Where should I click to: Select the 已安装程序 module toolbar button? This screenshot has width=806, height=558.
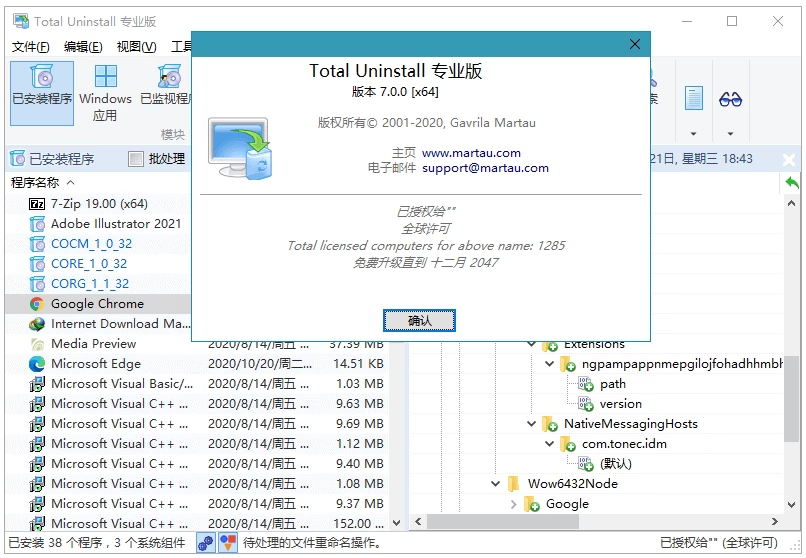[x=42, y=93]
